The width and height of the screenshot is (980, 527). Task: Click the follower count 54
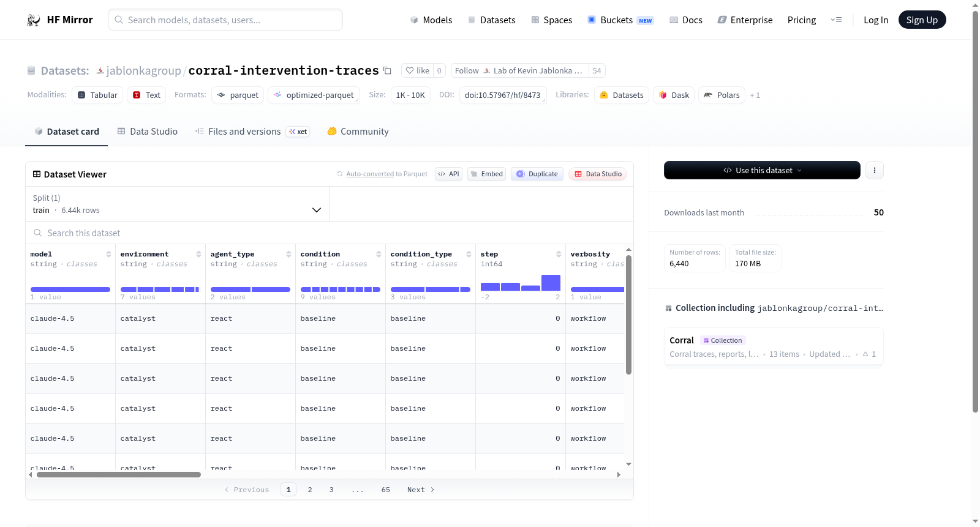point(597,70)
